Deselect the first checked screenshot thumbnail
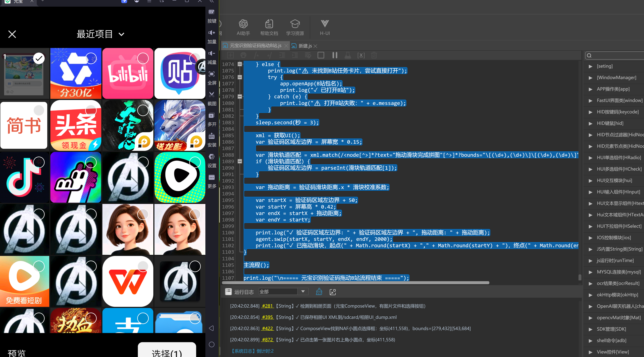This screenshot has height=357, width=644. (x=39, y=58)
